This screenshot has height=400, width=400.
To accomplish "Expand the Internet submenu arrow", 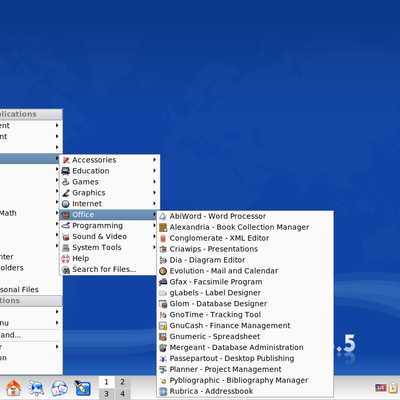I will coord(155,204).
